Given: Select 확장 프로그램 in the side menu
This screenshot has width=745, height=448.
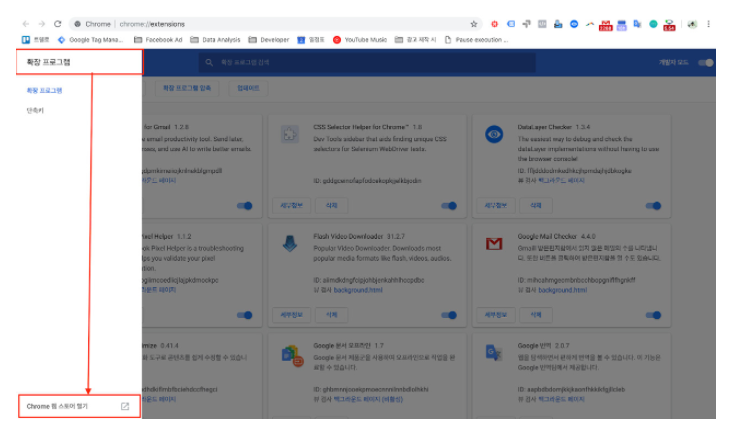Looking at the screenshot, I should click(x=44, y=90).
